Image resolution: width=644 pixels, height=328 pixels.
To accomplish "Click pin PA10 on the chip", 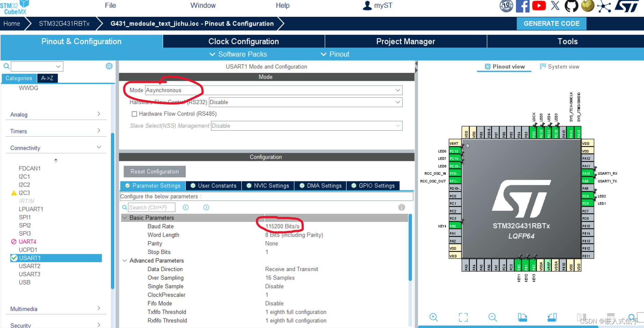I will [588, 174].
